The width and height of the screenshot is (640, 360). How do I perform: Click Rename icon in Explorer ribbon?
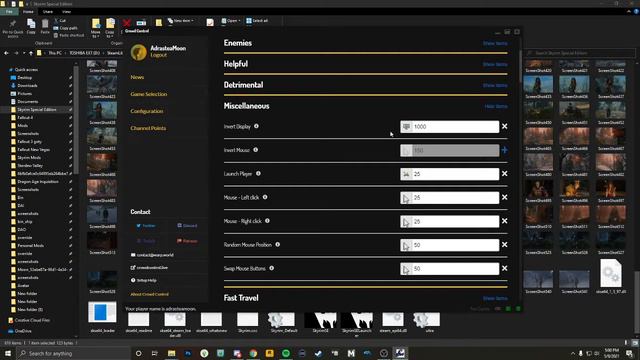tap(141, 23)
